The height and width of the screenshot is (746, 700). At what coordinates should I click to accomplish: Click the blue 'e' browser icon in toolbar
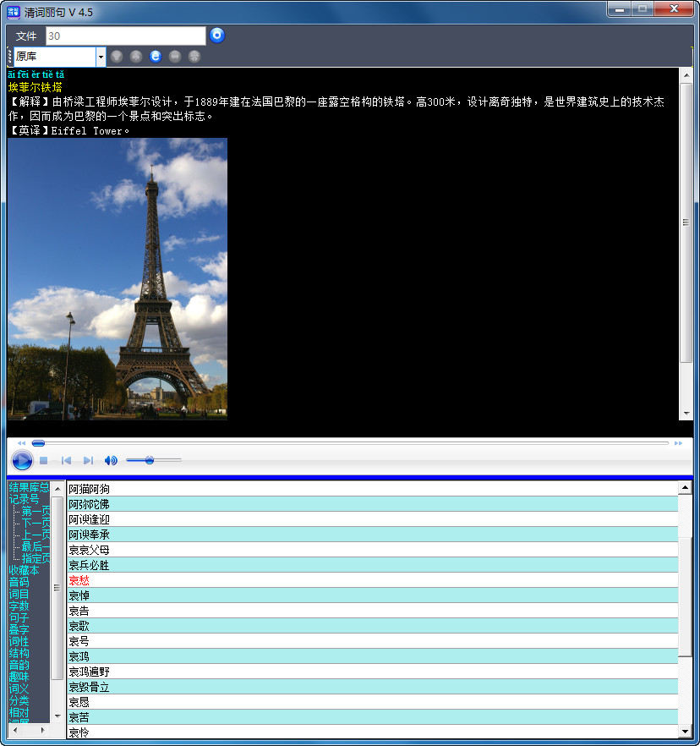coord(156,57)
